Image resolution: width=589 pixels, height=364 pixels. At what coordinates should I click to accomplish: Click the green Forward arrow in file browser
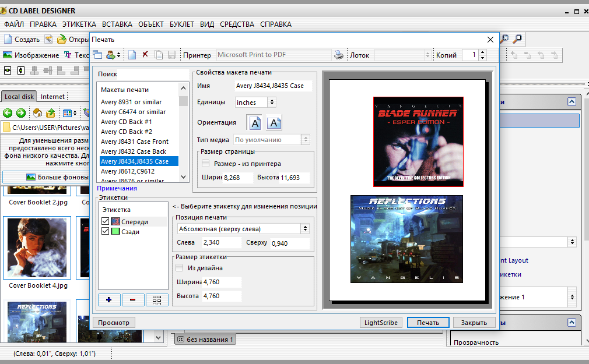tap(21, 112)
